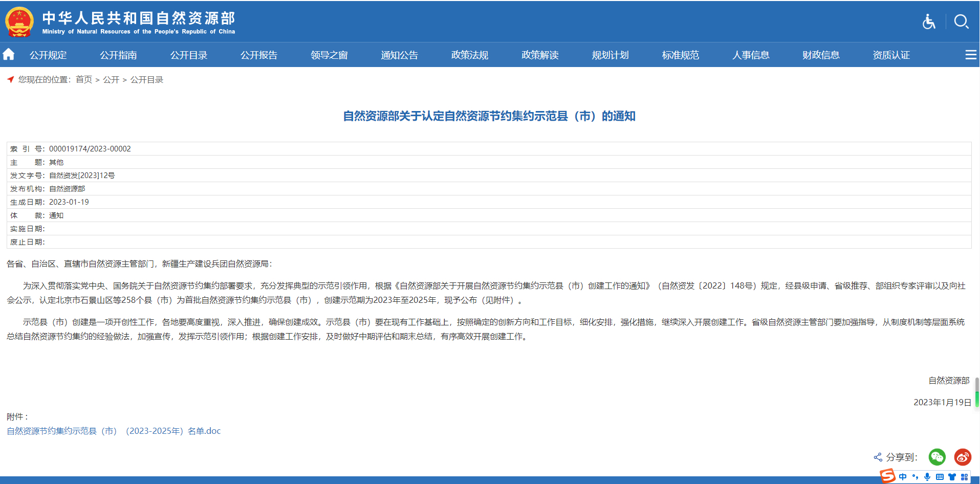Screen dimensions: 980x484
Task: Click the Sogou input method logo
Action: pyautogui.click(x=888, y=476)
